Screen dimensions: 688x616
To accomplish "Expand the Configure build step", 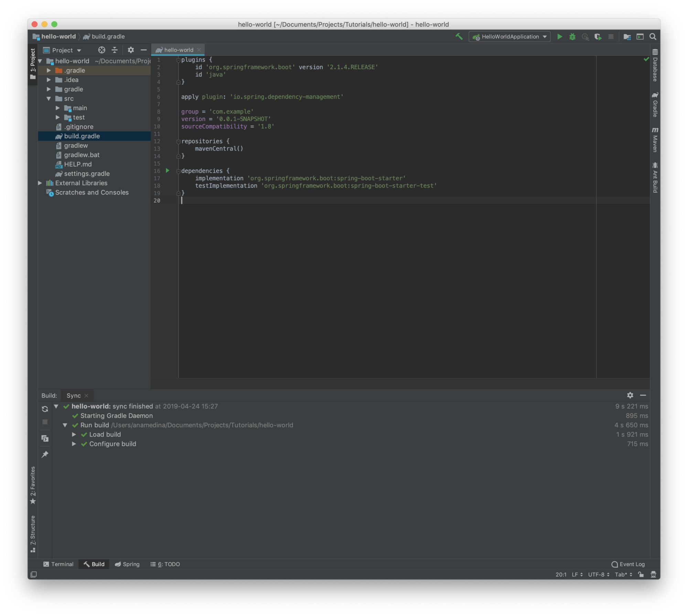I will (74, 444).
